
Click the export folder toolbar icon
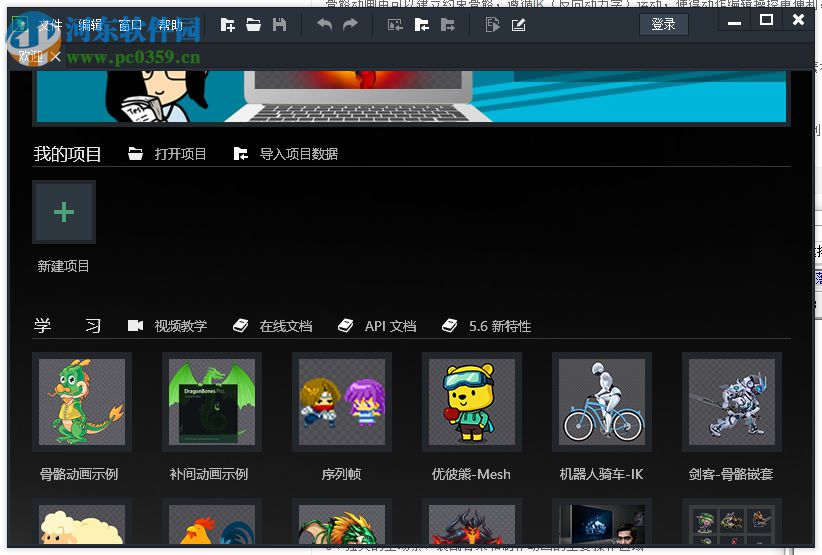point(447,25)
